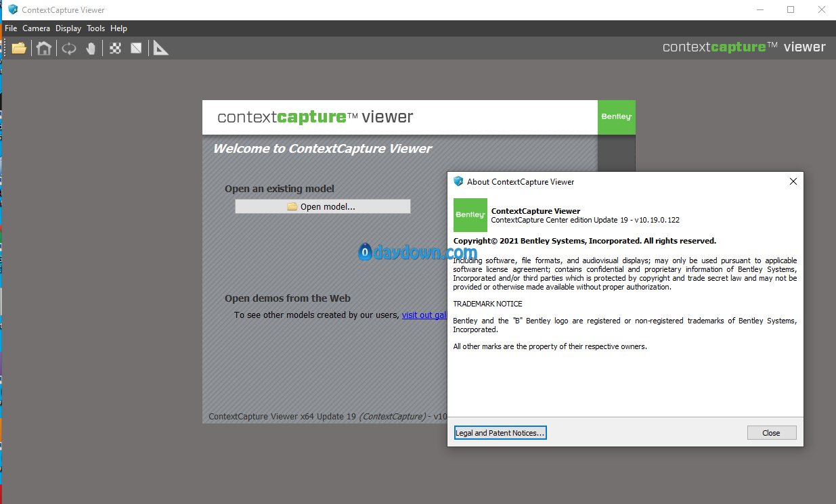This screenshot has width=836, height=504.
Task: Select the triangle ruler measurement tool
Action: tap(160, 48)
